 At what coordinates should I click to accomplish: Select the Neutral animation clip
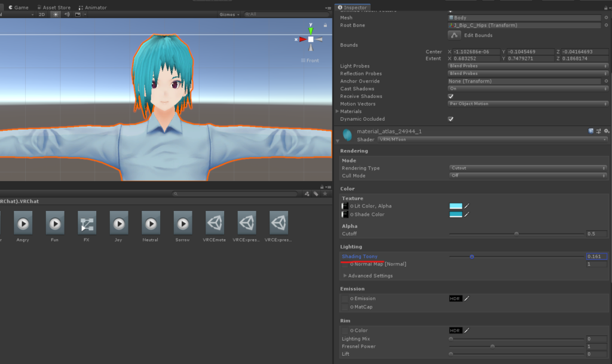pyautogui.click(x=151, y=223)
